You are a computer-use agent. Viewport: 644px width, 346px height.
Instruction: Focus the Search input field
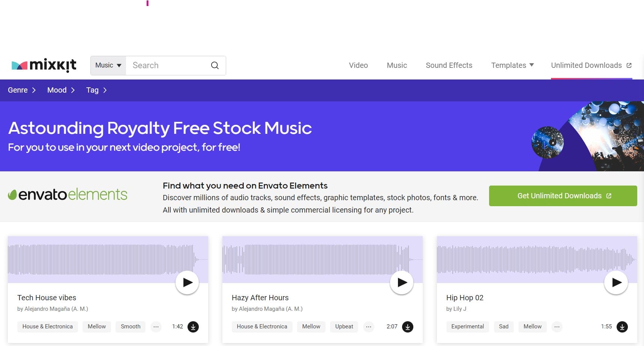coord(167,65)
